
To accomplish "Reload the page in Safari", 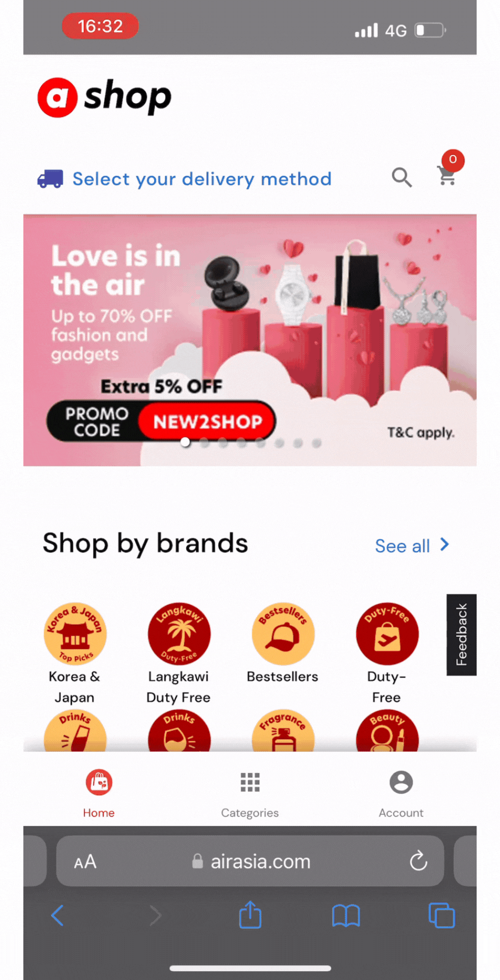I will point(418,861).
